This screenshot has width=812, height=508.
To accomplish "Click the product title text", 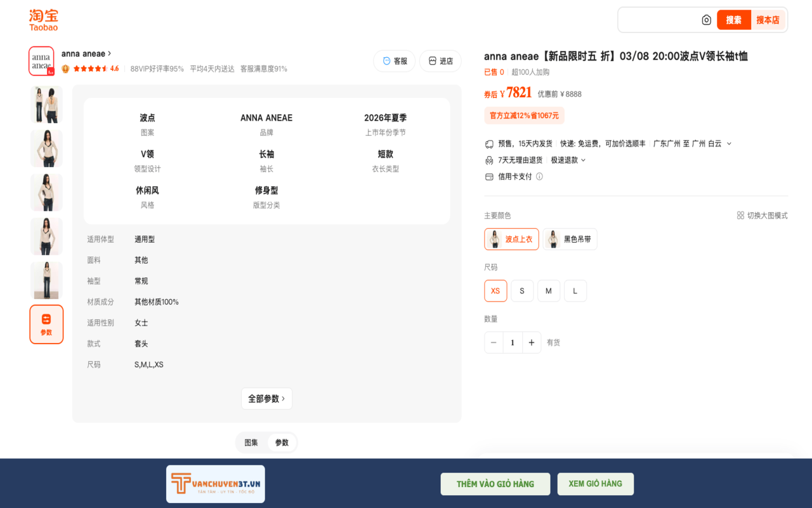I will [x=616, y=56].
